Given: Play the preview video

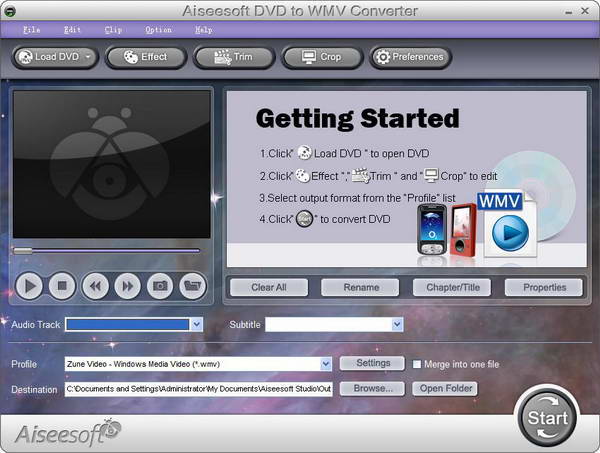Looking at the screenshot, I should (29, 286).
